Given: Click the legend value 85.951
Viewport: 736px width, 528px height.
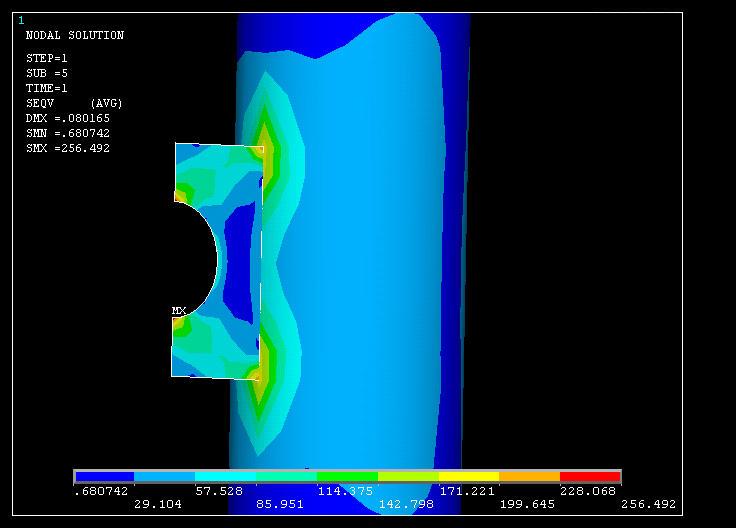Looking at the screenshot, I should point(280,505).
